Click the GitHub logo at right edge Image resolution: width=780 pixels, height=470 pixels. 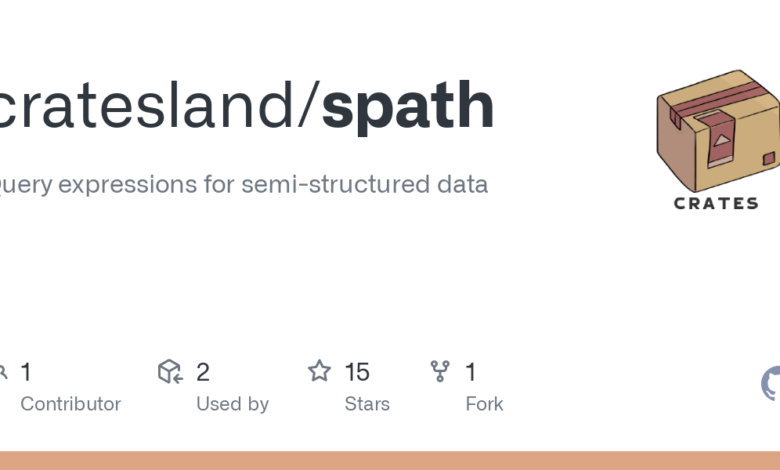[771, 383]
